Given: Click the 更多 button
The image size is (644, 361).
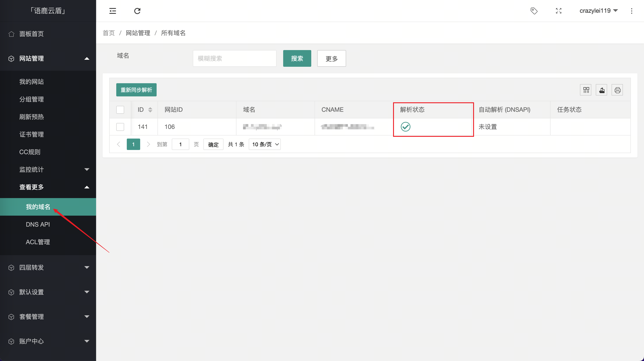Looking at the screenshot, I should [331, 58].
